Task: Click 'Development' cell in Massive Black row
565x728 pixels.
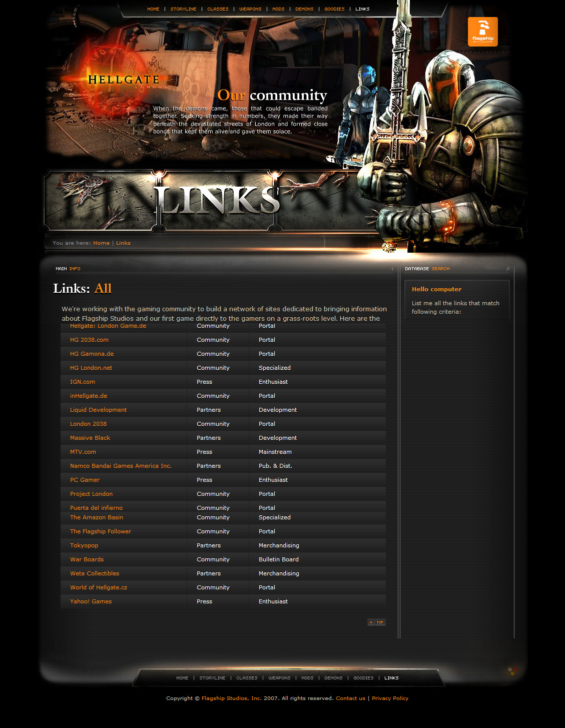Action: pyautogui.click(x=278, y=438)
